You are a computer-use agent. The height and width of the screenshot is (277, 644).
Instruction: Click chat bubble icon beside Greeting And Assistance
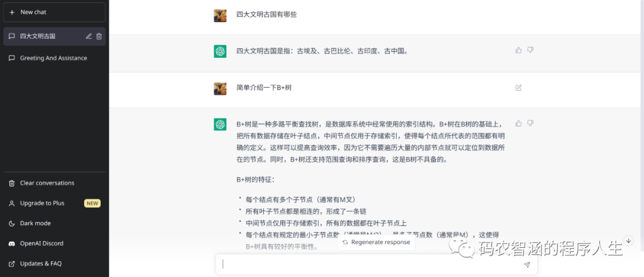coord(11,59)
